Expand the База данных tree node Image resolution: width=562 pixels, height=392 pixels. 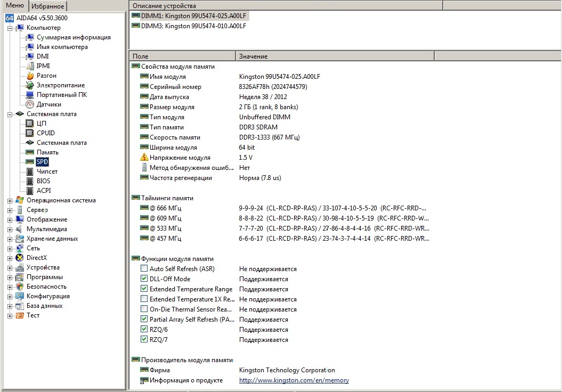coord(10,306)
